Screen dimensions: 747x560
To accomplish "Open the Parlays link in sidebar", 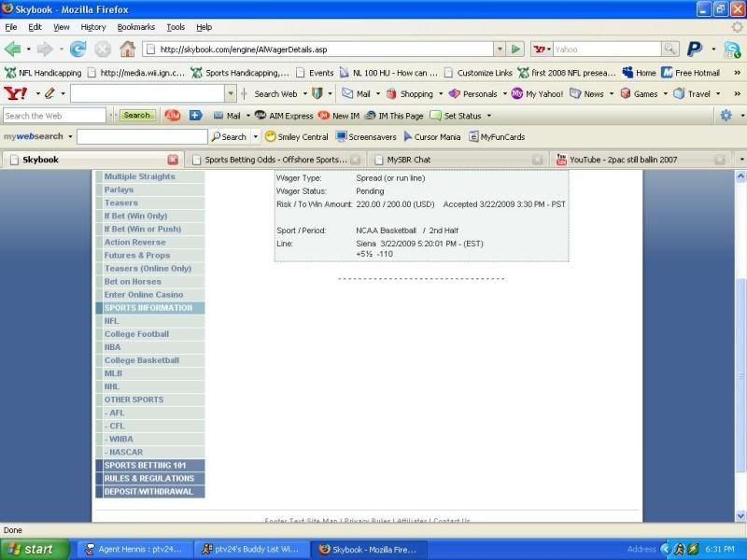I will click(x=120, y=189).
